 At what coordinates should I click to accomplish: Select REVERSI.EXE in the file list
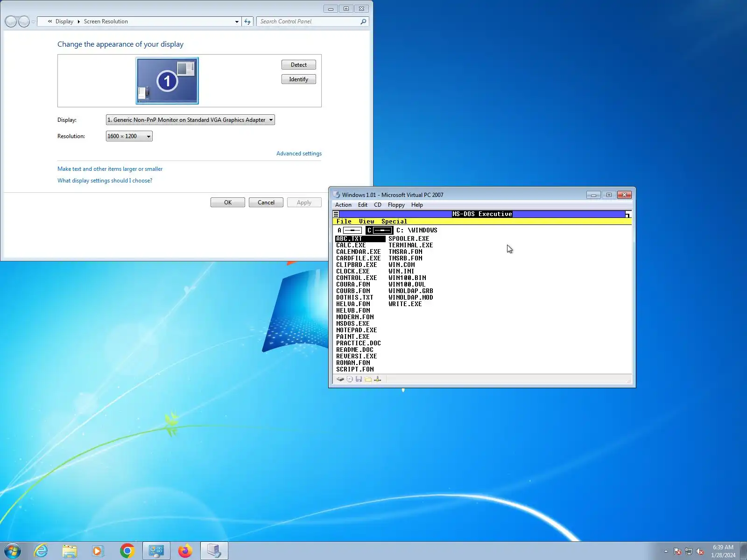357,357
